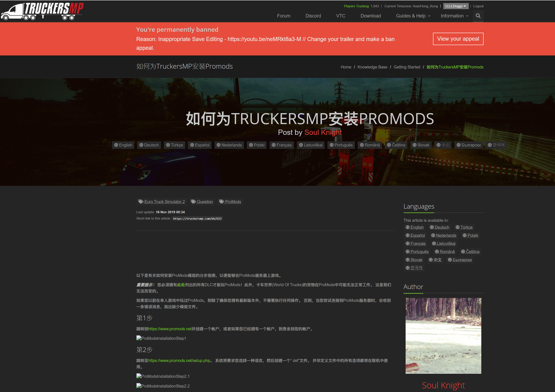Select Français in the banner language row
This screenshot has width=555, height=392.
282,145
